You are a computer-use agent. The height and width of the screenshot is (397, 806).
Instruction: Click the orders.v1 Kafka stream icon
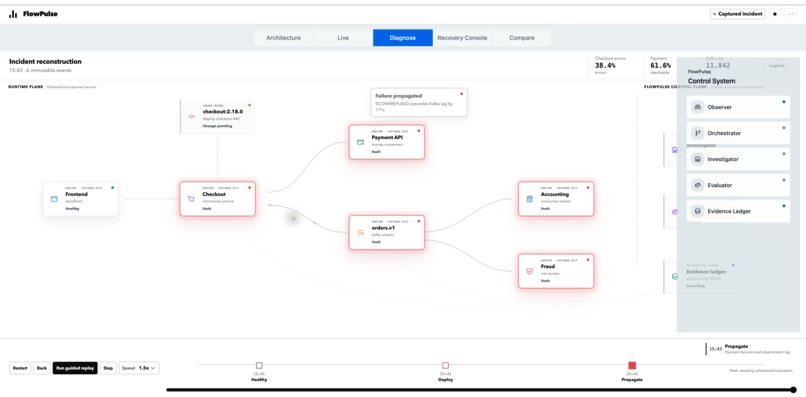tap(360, 232)
